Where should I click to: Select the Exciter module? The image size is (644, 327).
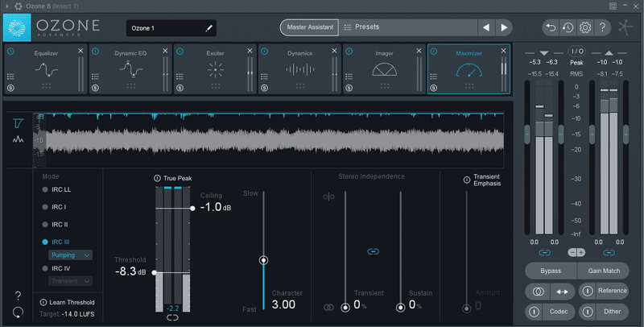[x=215, y=69]
